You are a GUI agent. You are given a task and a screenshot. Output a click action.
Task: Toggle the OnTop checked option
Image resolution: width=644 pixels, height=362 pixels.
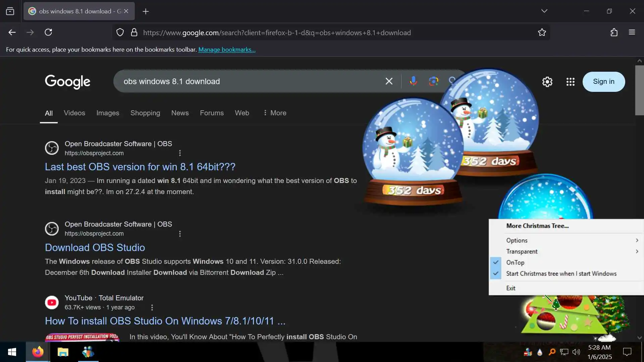[515, 262]
